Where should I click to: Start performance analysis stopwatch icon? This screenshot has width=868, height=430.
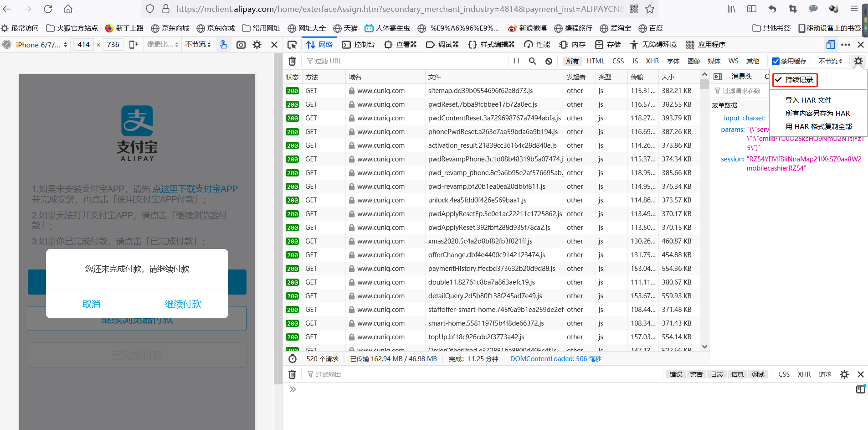point(293,358)
